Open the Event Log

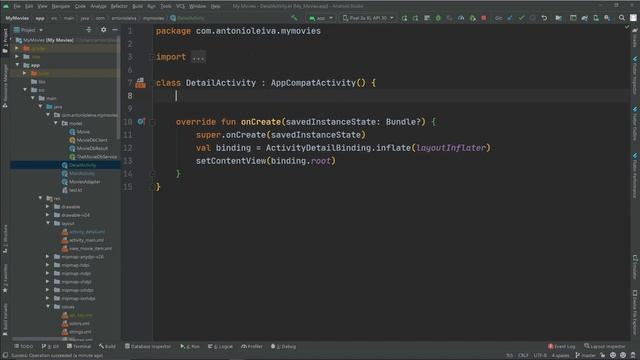(562, 346)
